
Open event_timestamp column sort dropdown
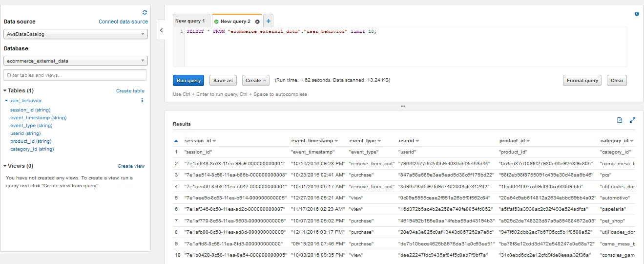[336, 141]
